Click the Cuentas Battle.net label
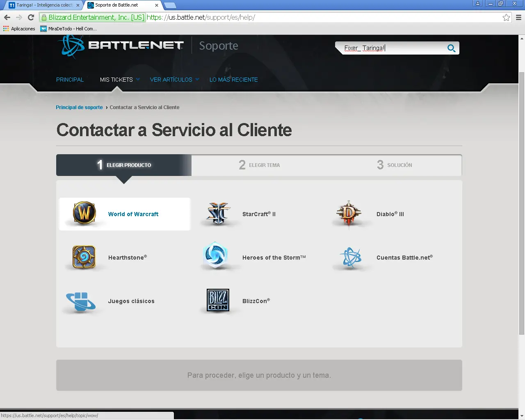This screenshot has width=525, height=420. coord(404,258)
